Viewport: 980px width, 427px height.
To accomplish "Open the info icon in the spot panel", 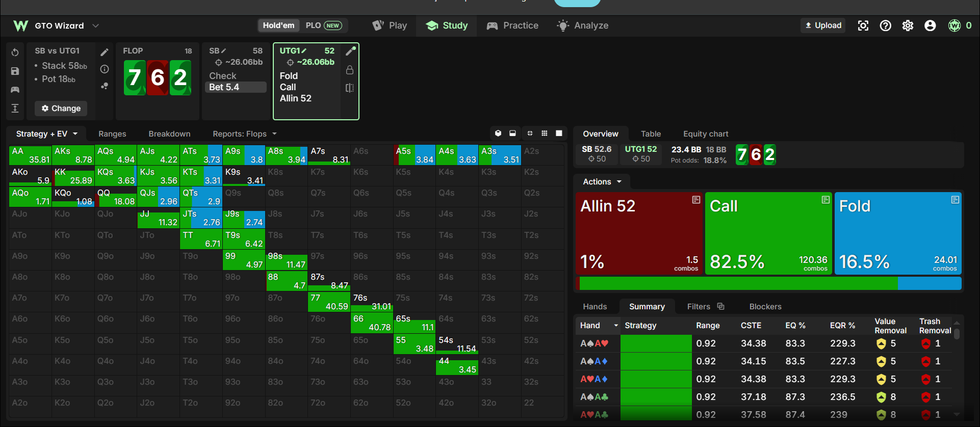I will pyautogui.click(x=105, y=69).
